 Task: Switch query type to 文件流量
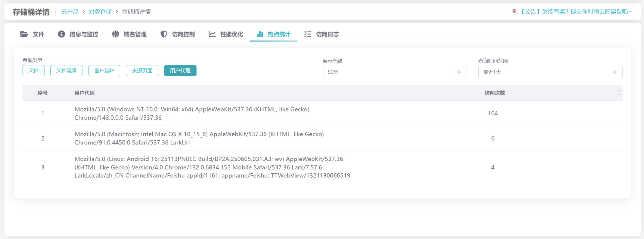coord(66,71)
